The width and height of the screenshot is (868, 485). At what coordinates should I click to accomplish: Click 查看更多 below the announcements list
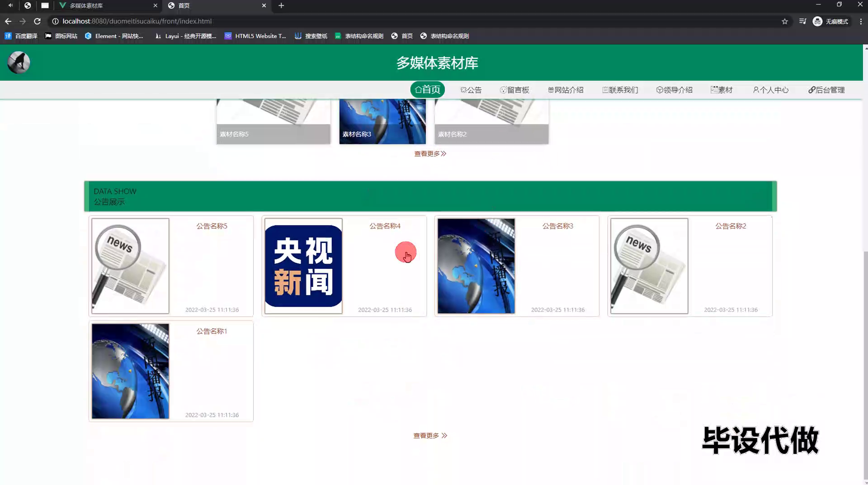(x=430, y=436)
